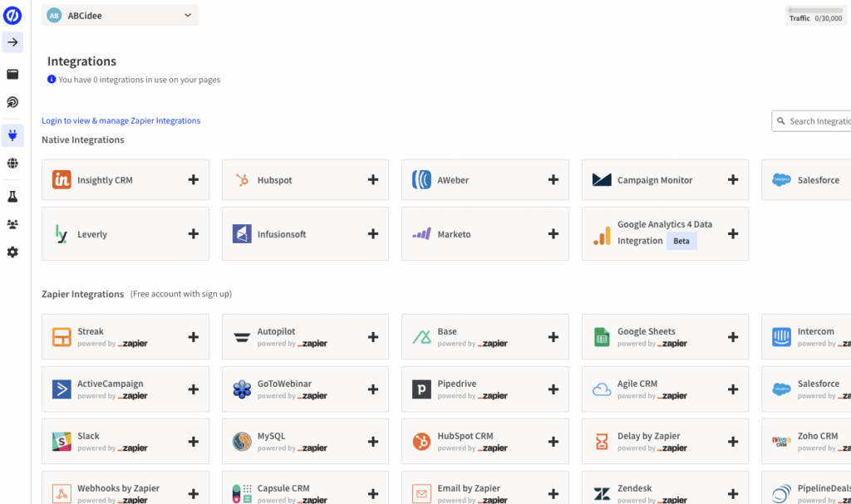Click the Traffic usage progress bar

815,10
